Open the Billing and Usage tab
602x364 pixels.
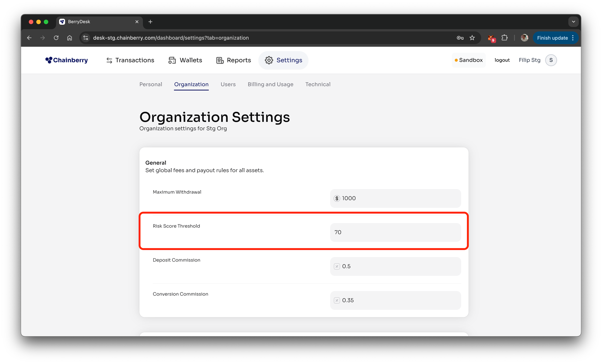click(x=270, y=84)
